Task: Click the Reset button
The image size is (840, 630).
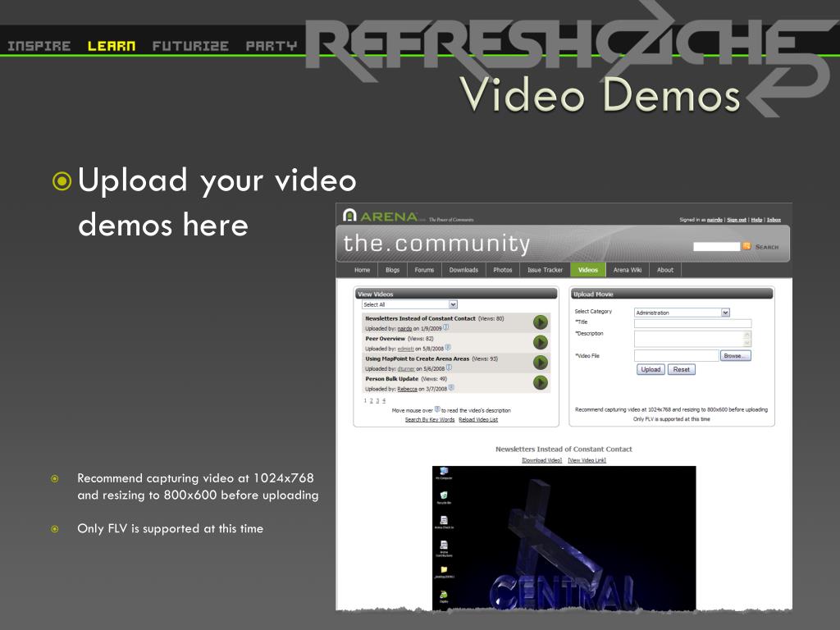Action: tap(682, 370)
